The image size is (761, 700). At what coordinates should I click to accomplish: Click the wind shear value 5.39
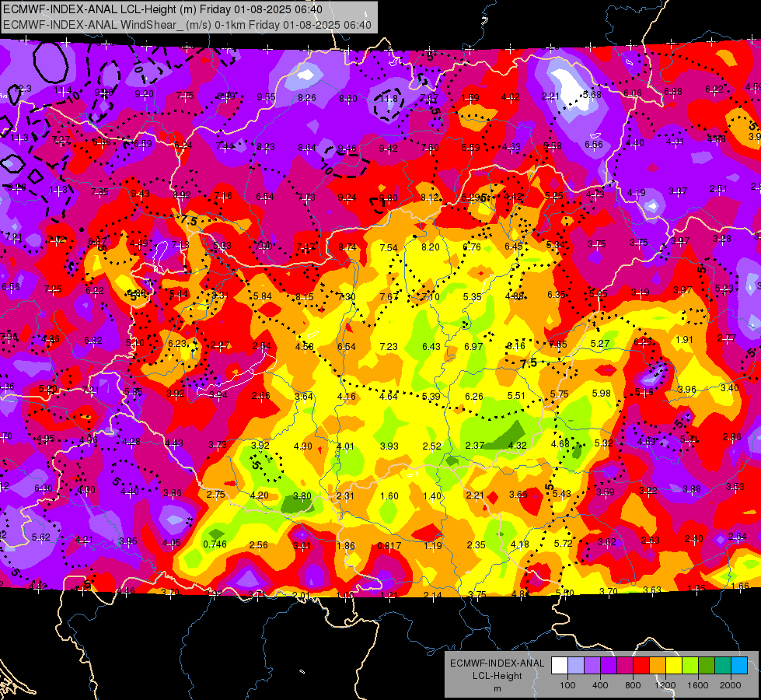coord(431,397)
